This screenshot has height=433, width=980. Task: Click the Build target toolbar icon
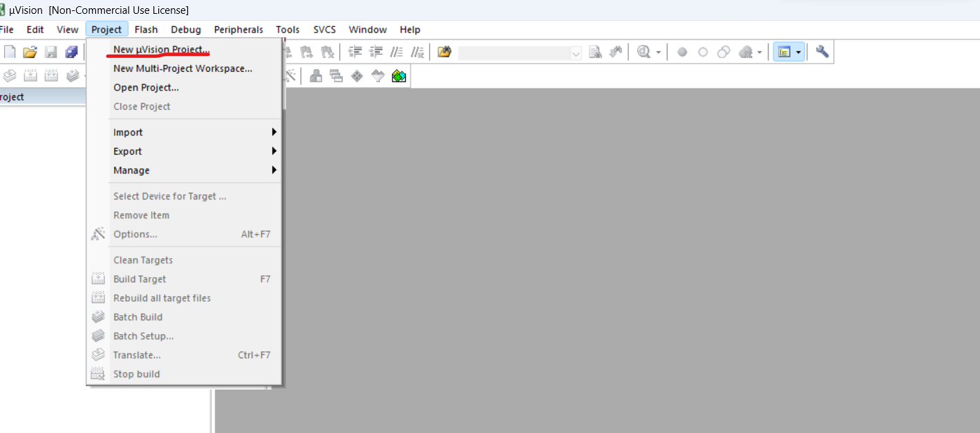[x=30, y=76]
